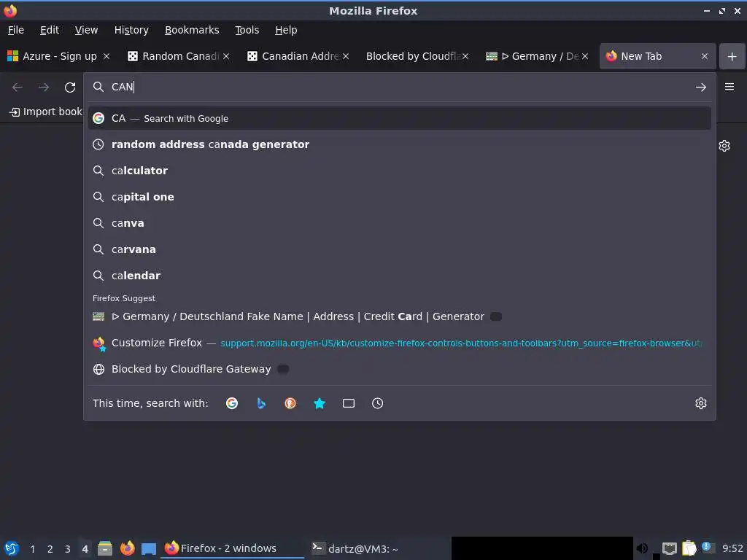747x560 pixels.
Task: Search this time with Bing icon
Action: point(261,403)
